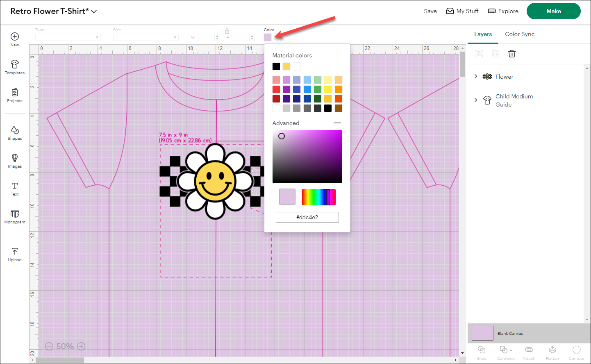
Task: Click the green Make button
Action: coord(554,11)
